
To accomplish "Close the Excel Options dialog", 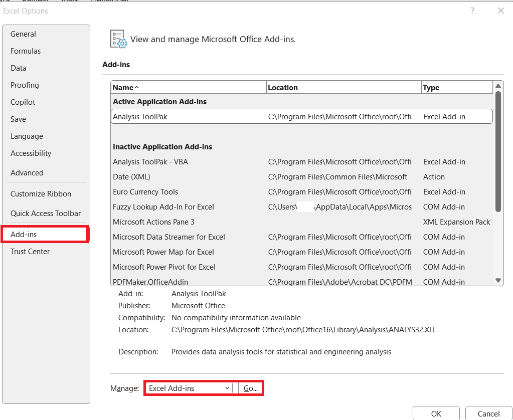I will (500, 11).
